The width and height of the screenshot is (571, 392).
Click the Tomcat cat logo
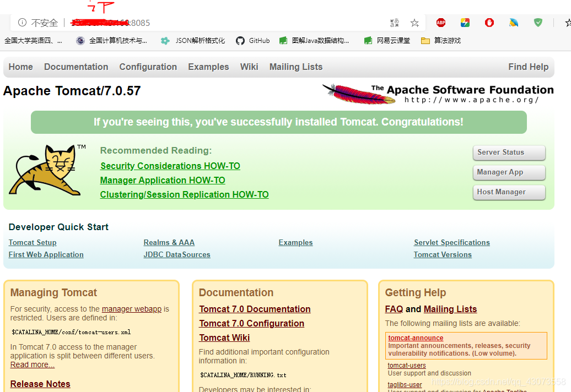[x=47, y=170]
